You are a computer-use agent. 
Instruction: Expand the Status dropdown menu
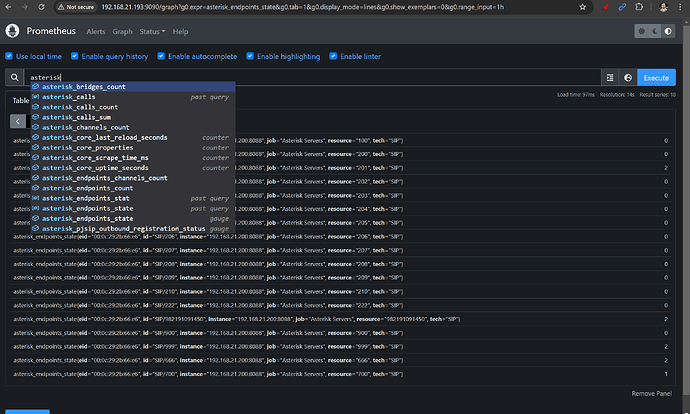click(x=153, y=31)
